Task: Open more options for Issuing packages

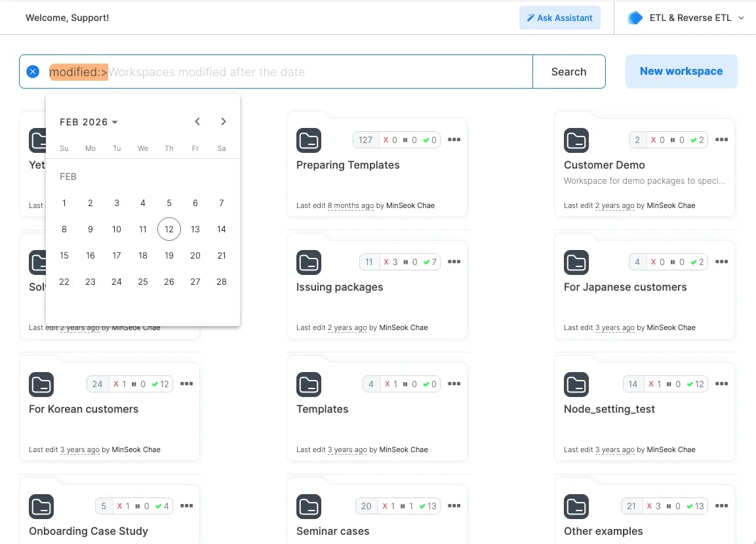Action: 454,262
